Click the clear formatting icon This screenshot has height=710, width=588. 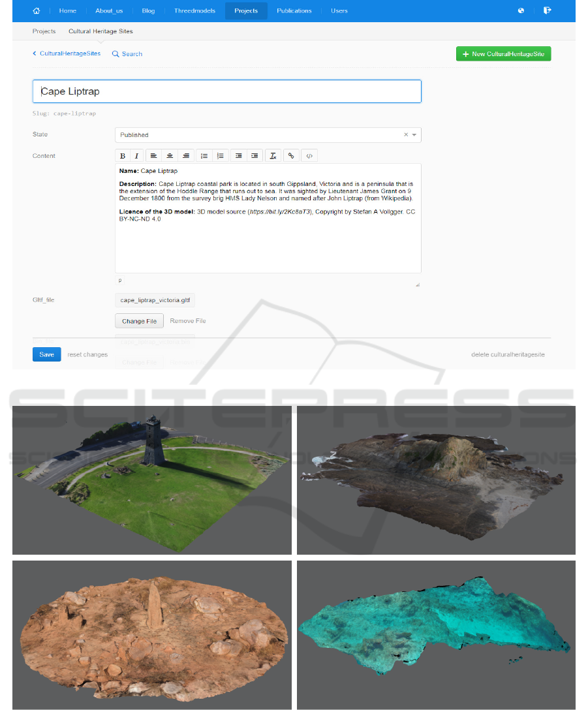tap(273, 155)
